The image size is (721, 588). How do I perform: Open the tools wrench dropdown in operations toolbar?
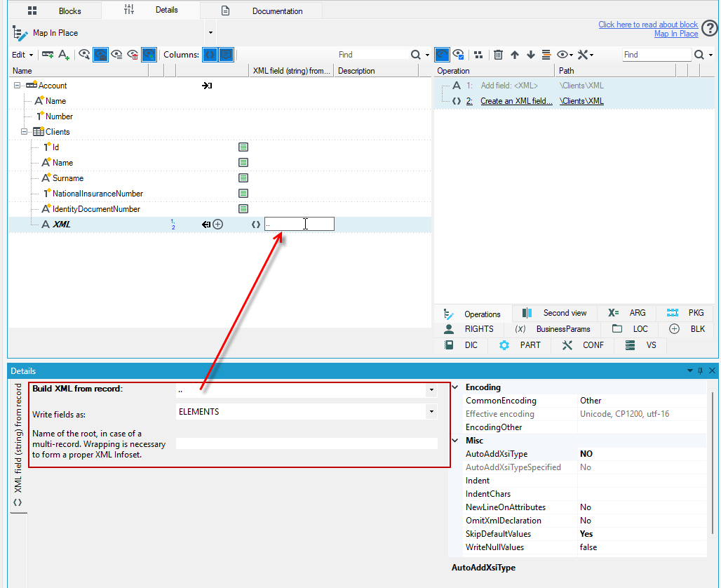(x=586, y=55)
